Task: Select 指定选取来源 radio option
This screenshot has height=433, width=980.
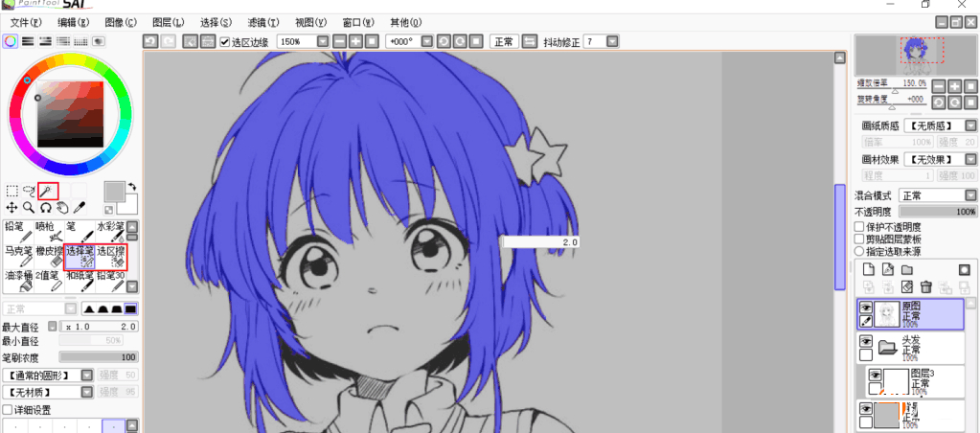Action: click(x=859, y=251)
